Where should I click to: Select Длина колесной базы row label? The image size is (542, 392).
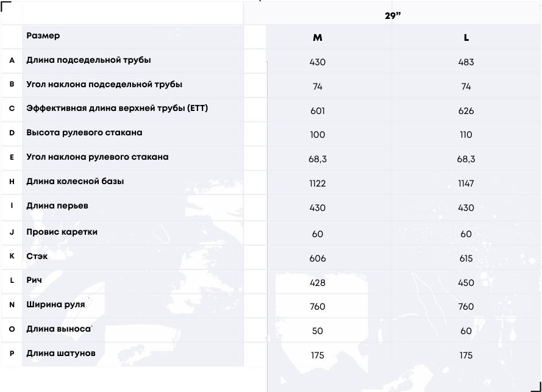[75, 182]
